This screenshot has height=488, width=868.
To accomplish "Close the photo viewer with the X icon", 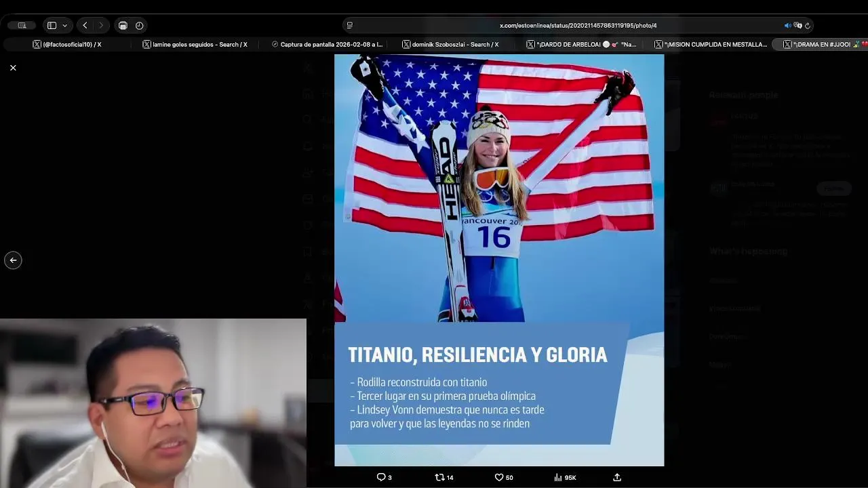I will coord(13,68).
